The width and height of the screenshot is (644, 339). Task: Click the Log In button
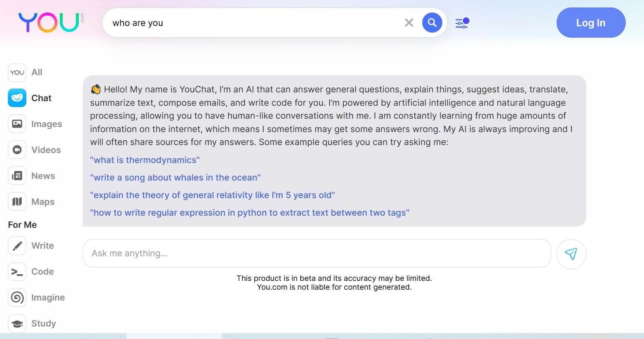(591, 23)
